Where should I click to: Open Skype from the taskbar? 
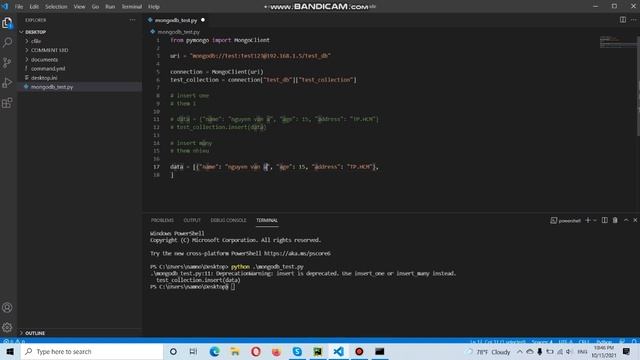pos(297,351)
